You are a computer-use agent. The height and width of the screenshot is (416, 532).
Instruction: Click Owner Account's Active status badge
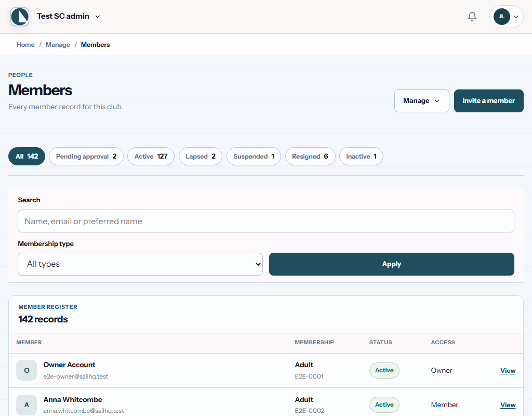coord(384,370)
